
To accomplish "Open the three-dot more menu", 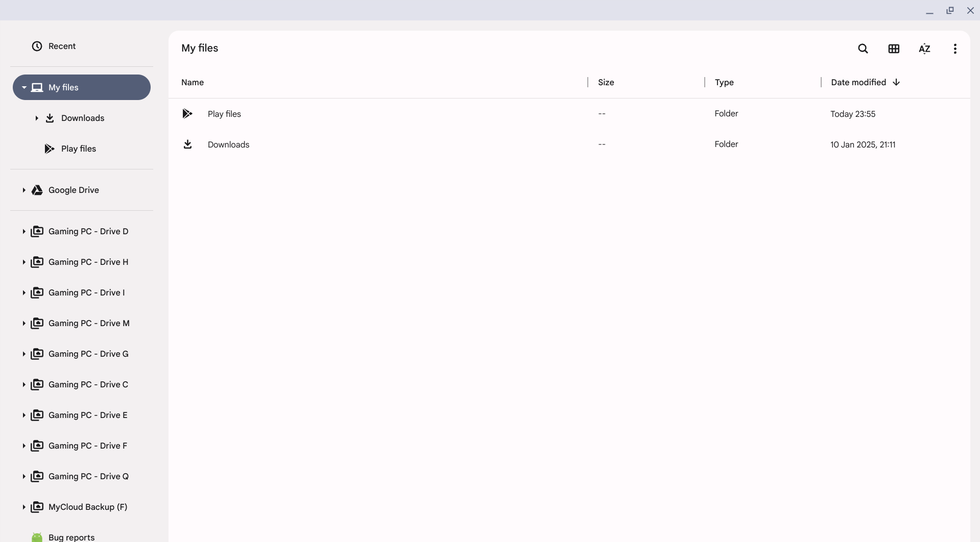I will tap(954, 48).
